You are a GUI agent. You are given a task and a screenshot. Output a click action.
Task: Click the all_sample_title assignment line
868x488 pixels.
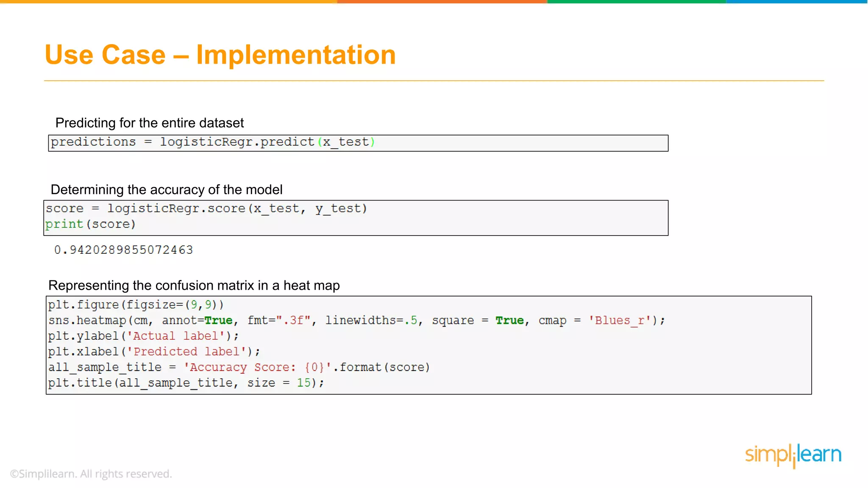click(239, 367)
